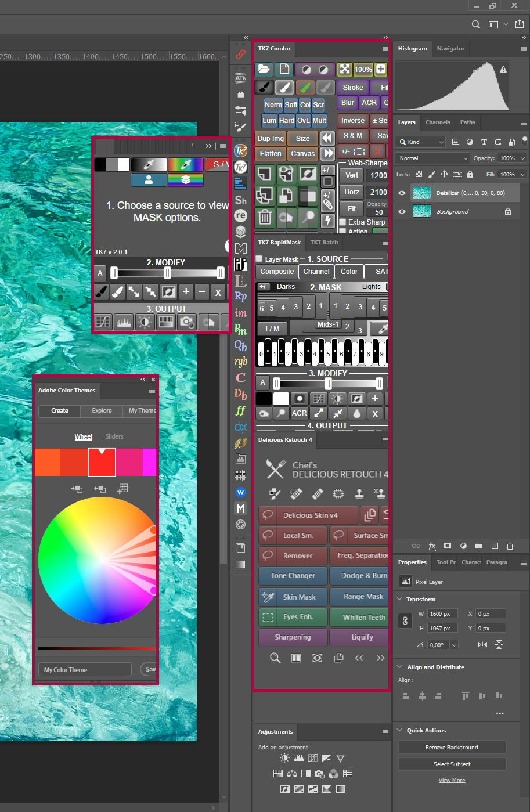Click the Remove Background quick action
Screen dimensions: 530x812
click(452, 747)
